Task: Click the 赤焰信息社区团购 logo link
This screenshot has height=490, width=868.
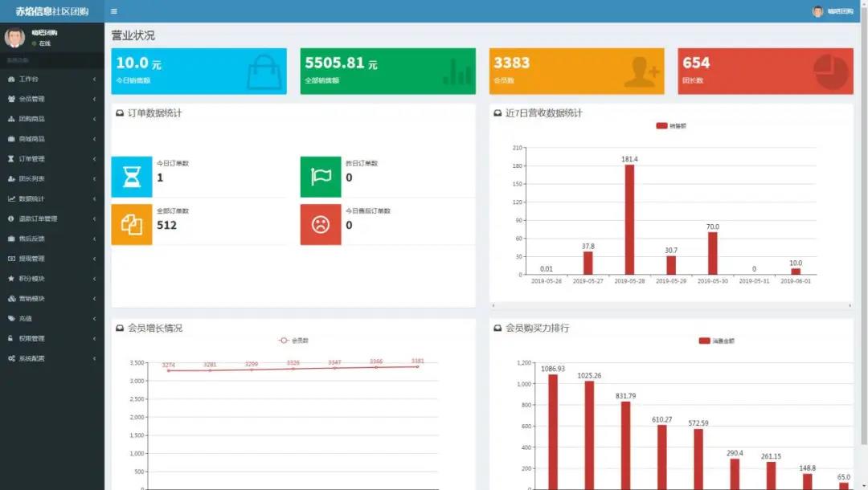Action: [x=51, y=11]
